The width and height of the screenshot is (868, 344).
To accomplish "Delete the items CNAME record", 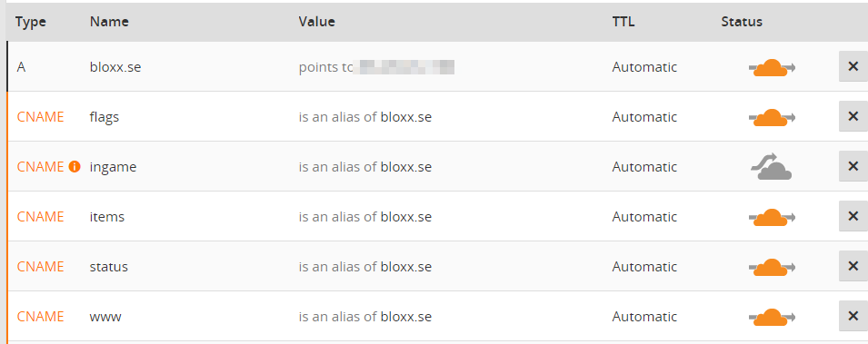I will pyautogui.click(x=853, y=216).
